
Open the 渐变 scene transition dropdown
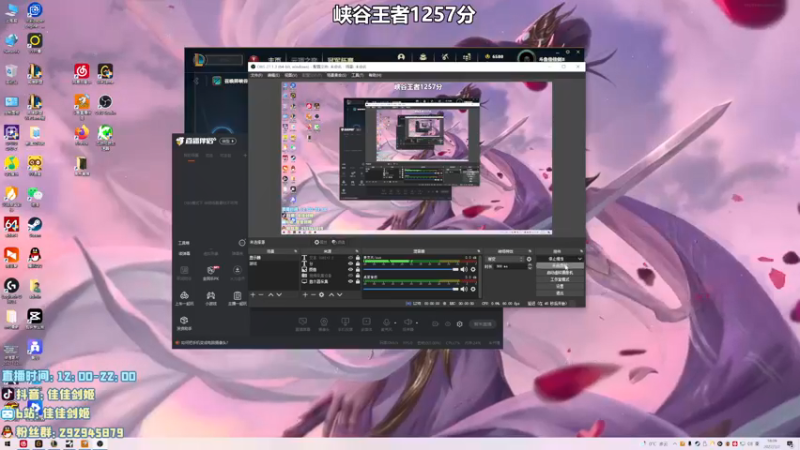tap(505, 259)
